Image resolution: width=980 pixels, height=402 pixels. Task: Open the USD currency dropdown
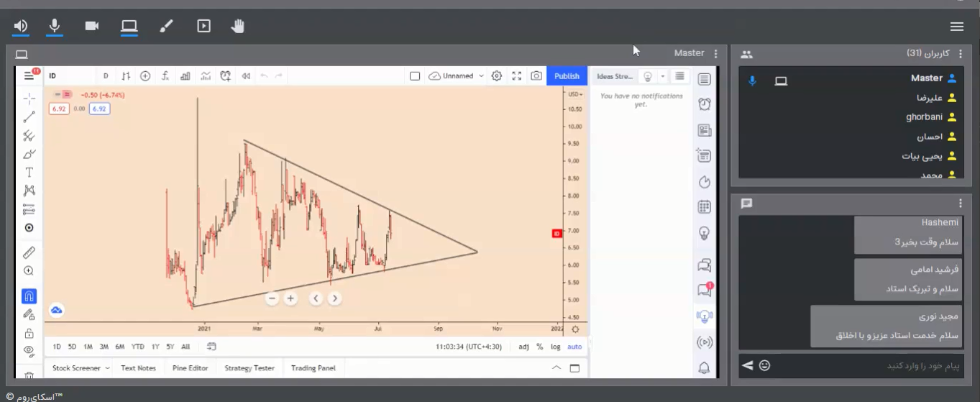click(575, 94)
